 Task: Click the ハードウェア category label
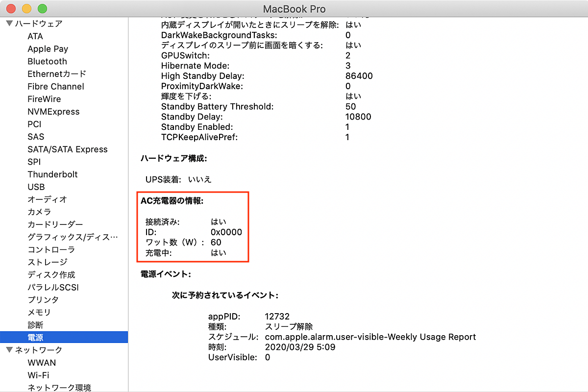(39, 24)
